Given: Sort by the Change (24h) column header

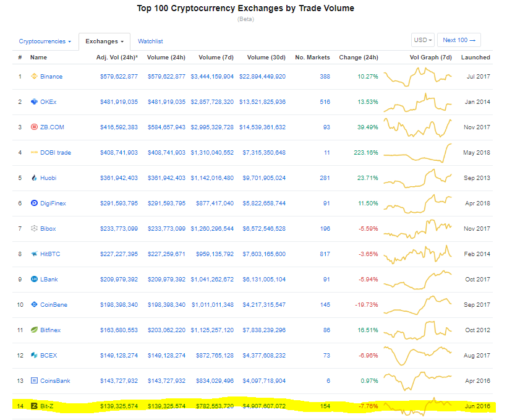Looking at the screenshot, I should (359, 58).
